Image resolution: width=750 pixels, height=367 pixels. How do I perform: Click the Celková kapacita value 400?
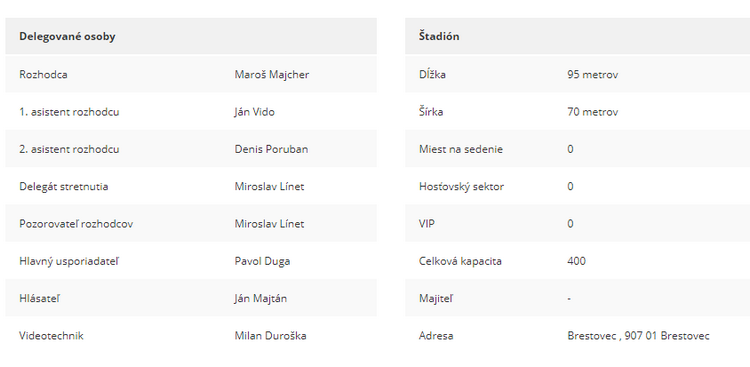click(576, 261)
